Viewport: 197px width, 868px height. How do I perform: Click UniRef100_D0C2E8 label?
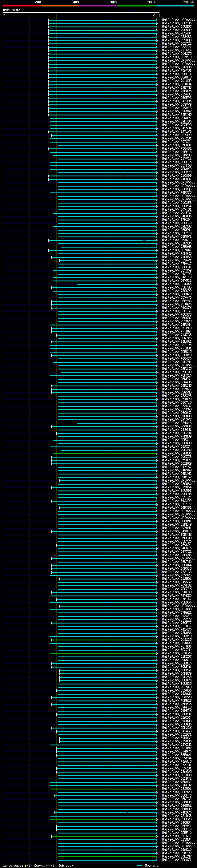[x=176, y=203]
